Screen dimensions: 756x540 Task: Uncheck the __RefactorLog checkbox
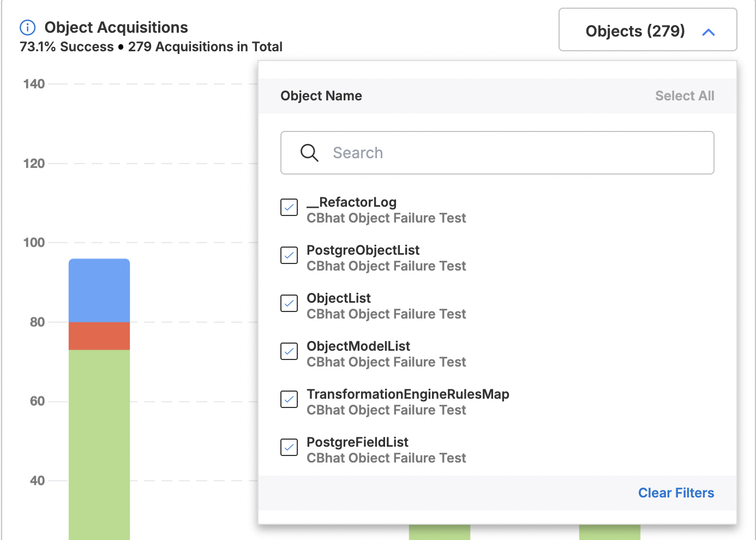pos(289,207)
